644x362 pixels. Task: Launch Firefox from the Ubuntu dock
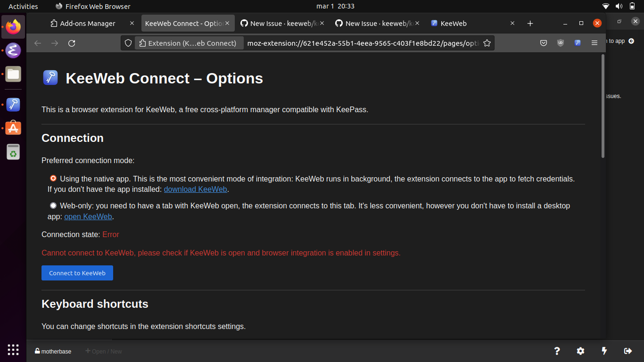point(13,26)
